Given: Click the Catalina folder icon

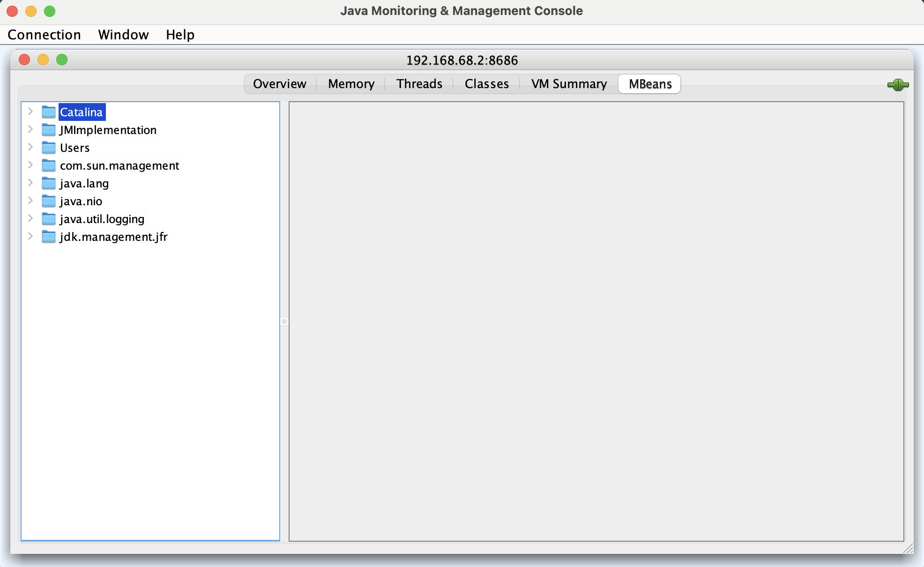Looking at the screenshot, I should [x=49, y=112].
